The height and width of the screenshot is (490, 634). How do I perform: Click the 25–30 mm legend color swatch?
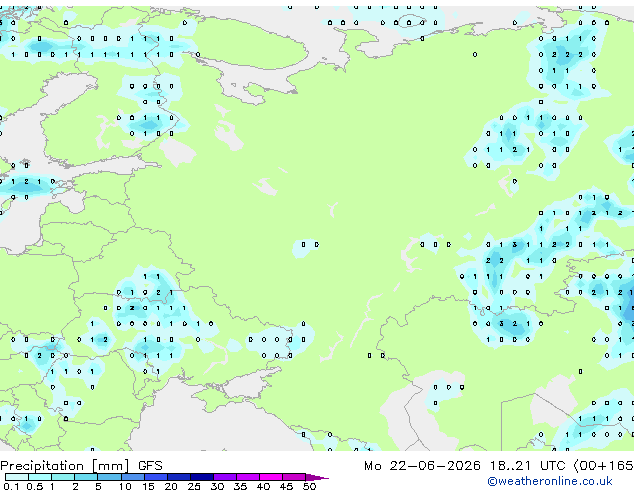click(202, 477)
